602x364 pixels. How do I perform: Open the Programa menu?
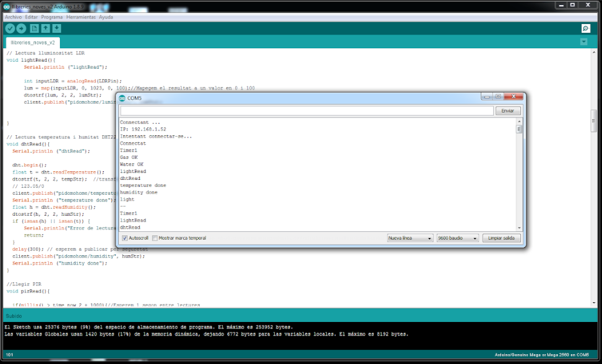point(52,17)
